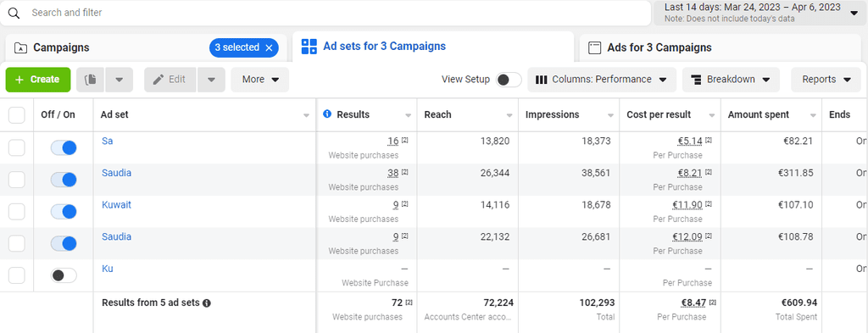This screenshot has height=333, width=868.
Task: Click the duplicate ad set icon
Action: [90, 80]
